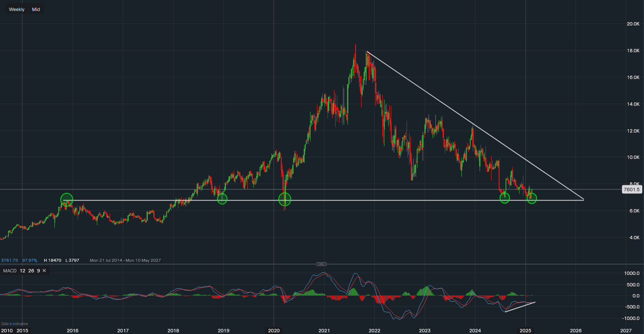Click the green circle marker in mid-2024
The height and width of the screenshot is (334, 644).
click(504, 198)
